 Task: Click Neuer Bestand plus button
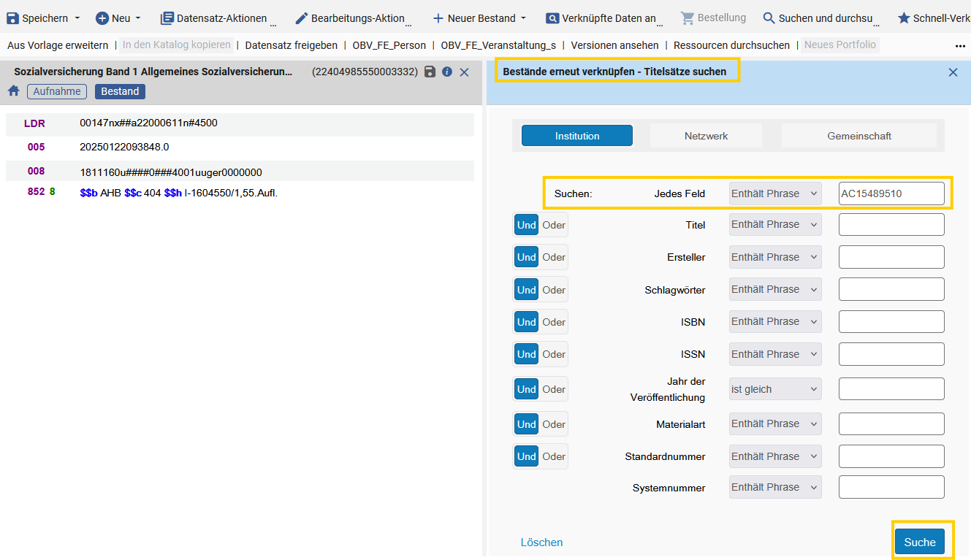438,18
